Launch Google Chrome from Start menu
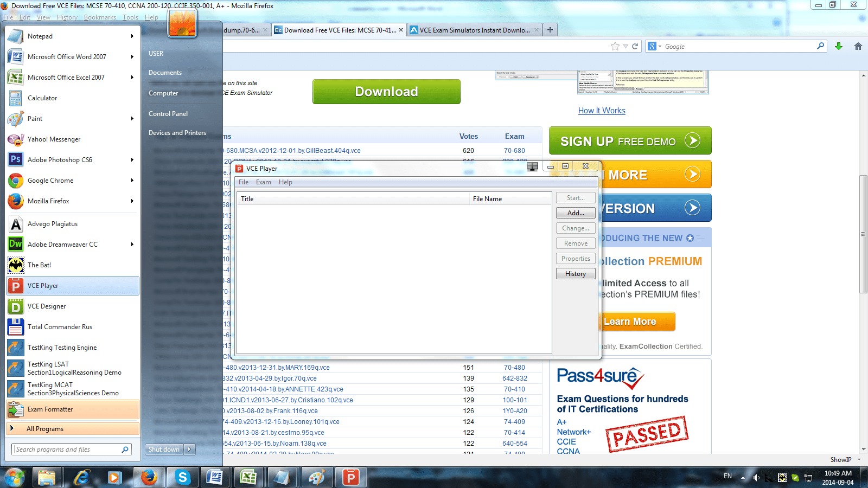Screen dimensions: 868x488 coord(73,181)
